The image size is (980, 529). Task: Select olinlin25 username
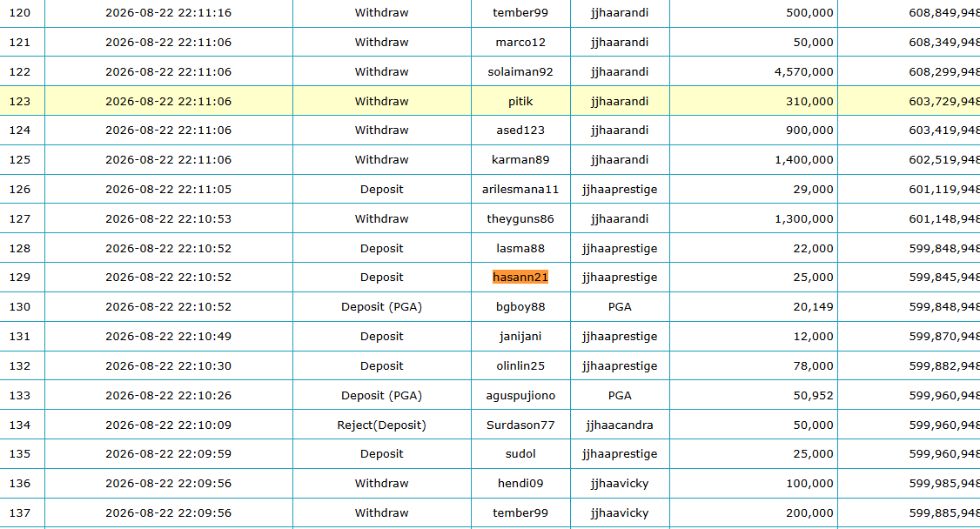520,366
